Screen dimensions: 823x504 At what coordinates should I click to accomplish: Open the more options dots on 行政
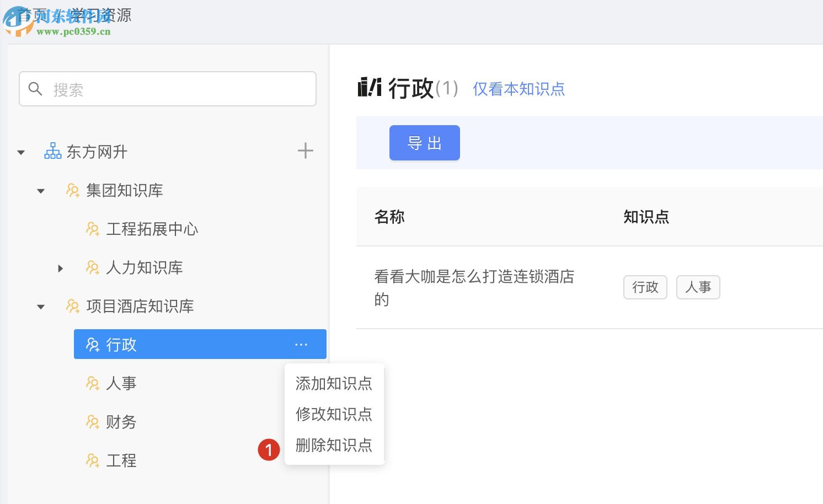tap(301, 345)
